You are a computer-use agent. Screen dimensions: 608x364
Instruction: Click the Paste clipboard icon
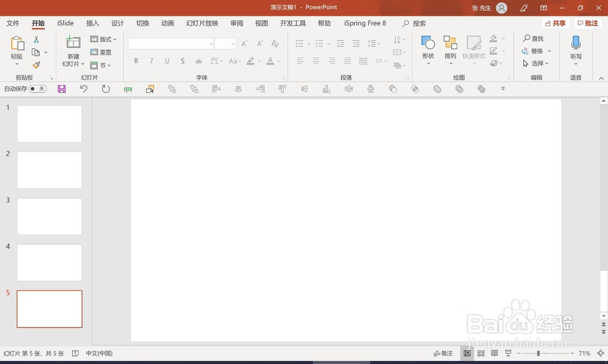[17, 43]
